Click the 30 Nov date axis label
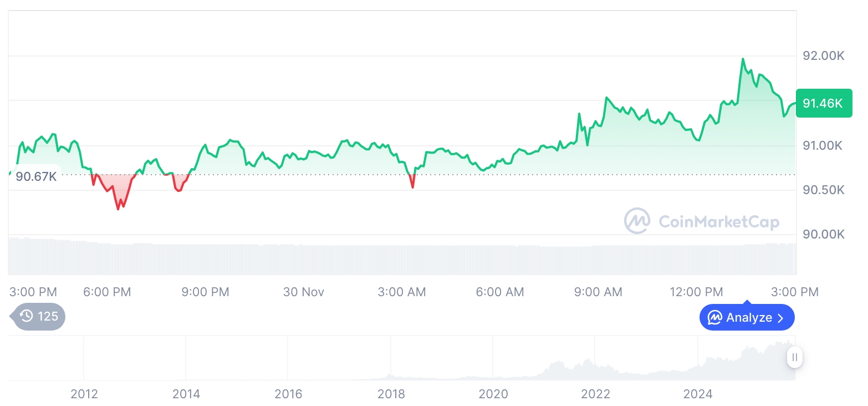This screenshot has height=406, width=868. [304, 292]
